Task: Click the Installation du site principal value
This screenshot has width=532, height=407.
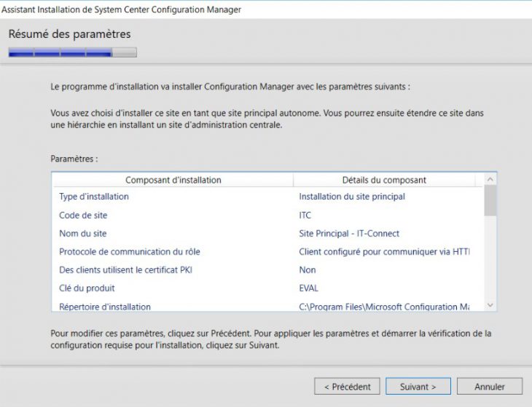Action: pos(352,197)
